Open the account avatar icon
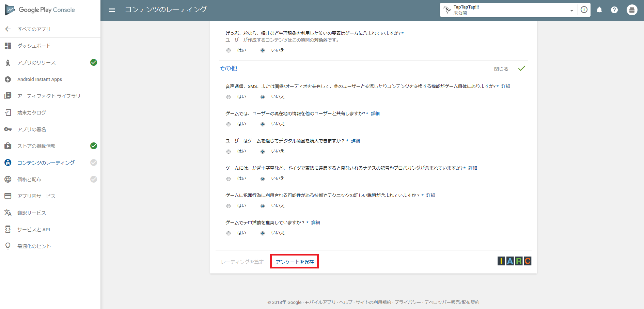Image resolution: width=644 pixels, height=309 pixels. pos(632,10)
